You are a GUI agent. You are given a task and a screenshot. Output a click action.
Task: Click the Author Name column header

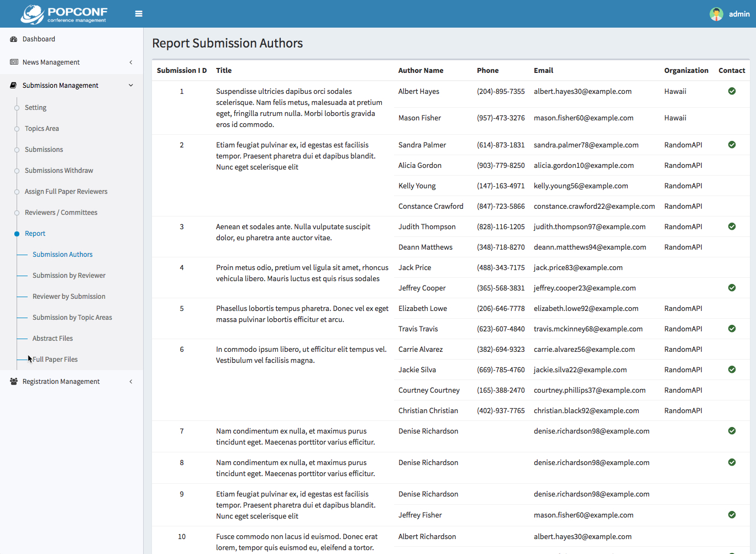(421, 71)
